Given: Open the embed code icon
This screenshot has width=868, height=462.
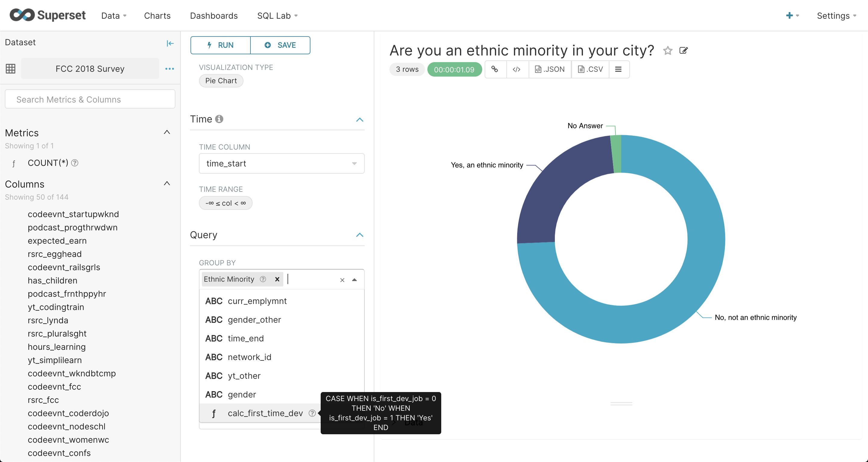Looking at the screenshot, I should coord(517,69).
